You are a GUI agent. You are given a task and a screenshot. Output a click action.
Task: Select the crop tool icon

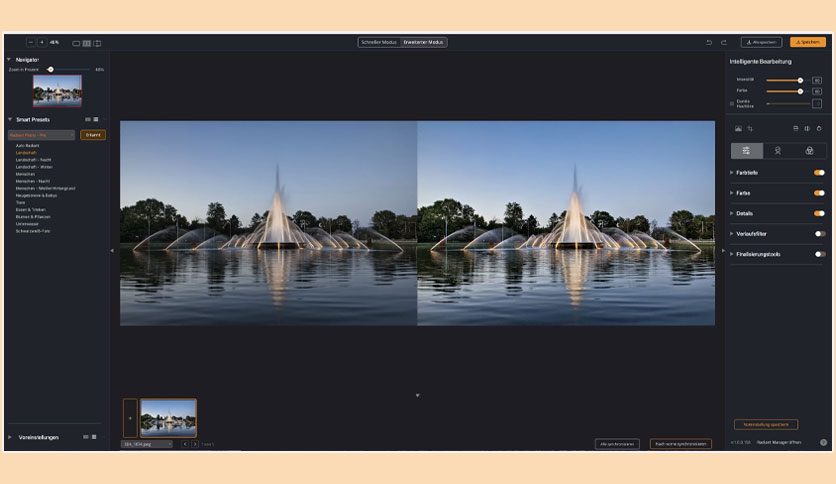(x=750, y=128)
